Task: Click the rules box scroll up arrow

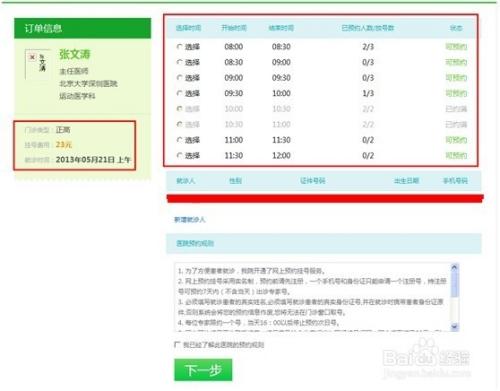Action: click(x=454, y=267)
